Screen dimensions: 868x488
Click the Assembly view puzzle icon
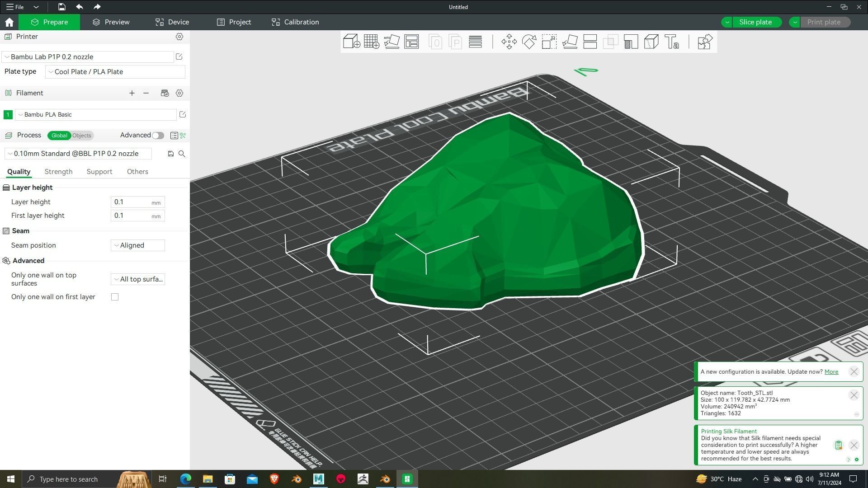[x=705, y=42]
